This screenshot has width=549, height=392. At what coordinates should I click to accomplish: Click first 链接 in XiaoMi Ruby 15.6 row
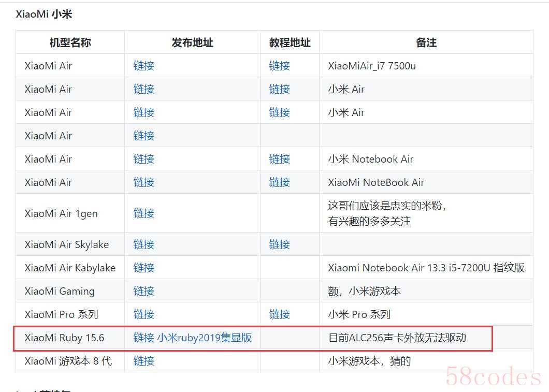[x=143, y=338]
